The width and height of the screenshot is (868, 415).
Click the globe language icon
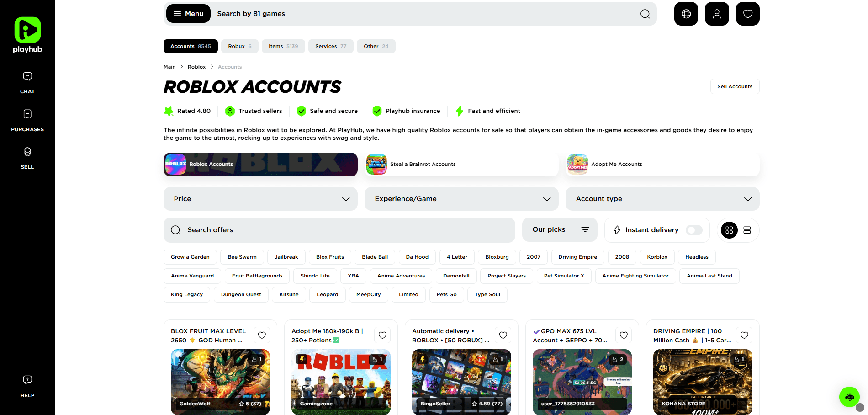coord(686,14)
